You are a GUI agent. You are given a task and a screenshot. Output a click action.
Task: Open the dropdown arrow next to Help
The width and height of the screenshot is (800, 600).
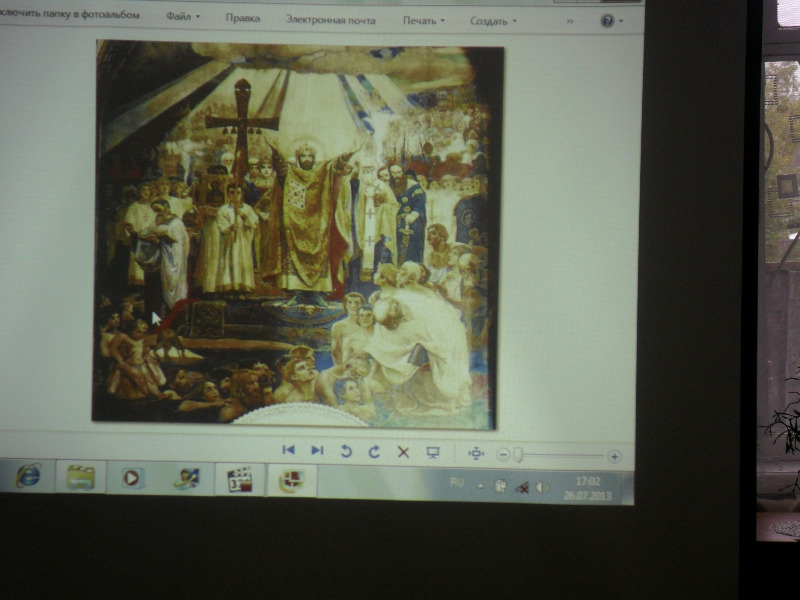621,21
